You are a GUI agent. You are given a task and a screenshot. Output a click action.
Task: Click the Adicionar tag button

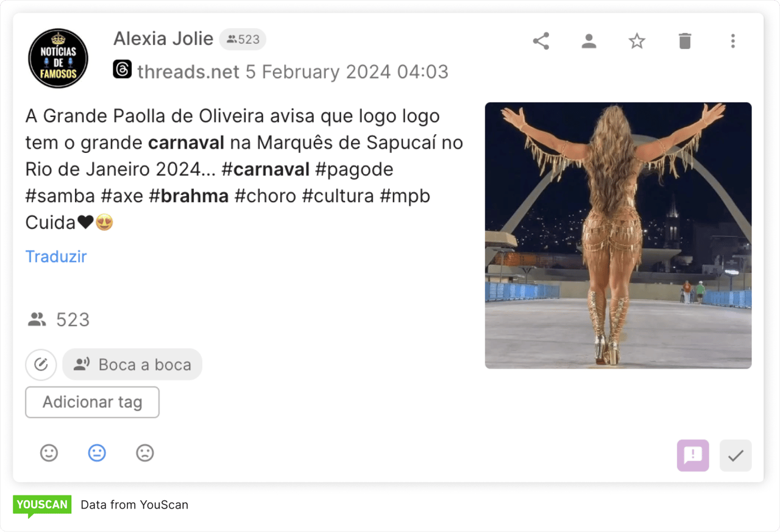[92, 402]
